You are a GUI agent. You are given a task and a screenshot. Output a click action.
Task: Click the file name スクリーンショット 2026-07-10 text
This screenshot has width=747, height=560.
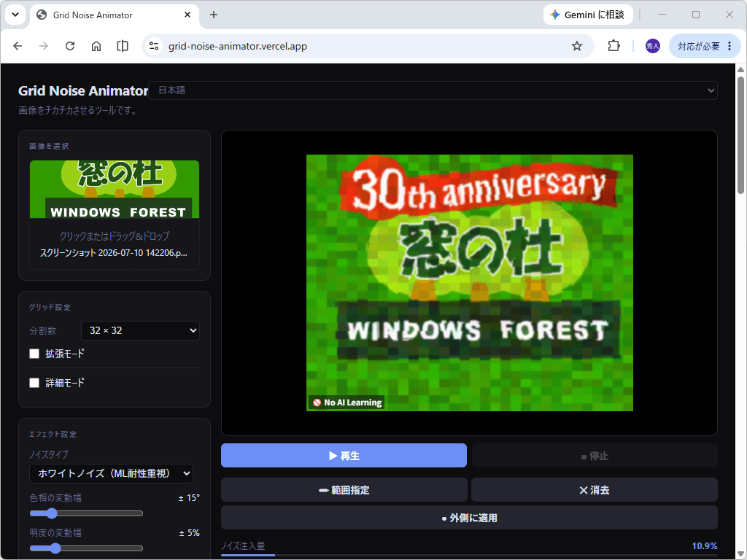(x=113, y=253)
